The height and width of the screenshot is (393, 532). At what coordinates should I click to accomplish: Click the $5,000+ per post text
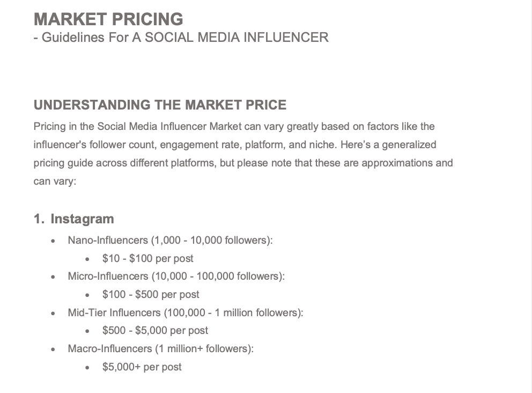142,367
